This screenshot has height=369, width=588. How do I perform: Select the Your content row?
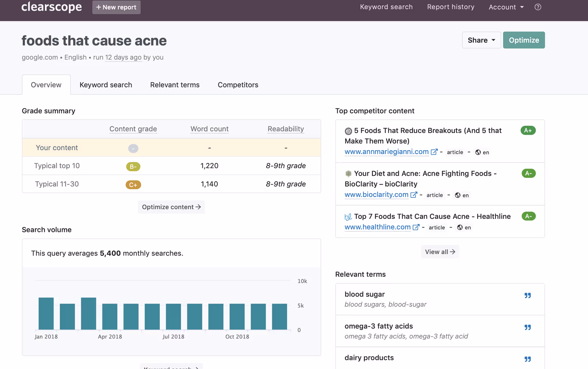[171, 148]
